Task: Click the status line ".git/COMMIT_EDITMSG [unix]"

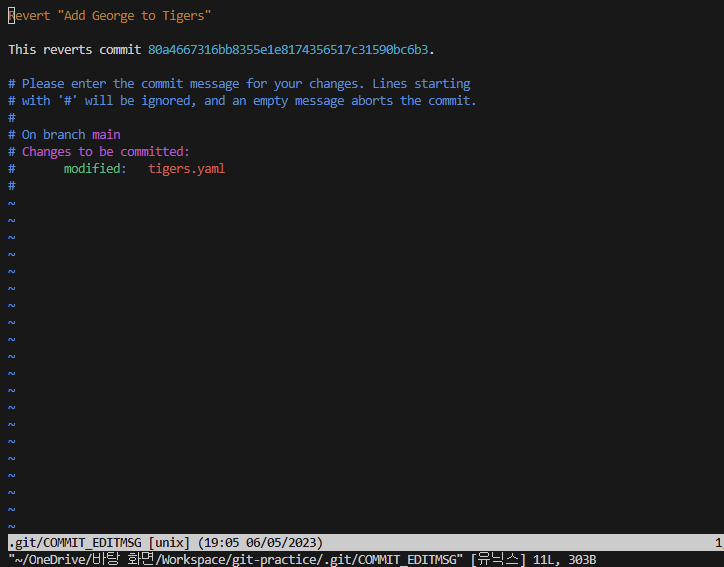Action: [99, 543]
